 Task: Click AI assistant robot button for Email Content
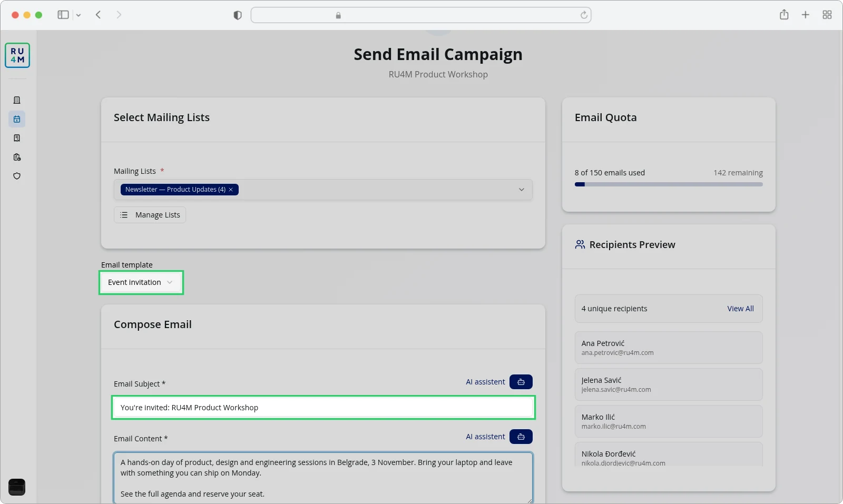[x=521, y=437]
